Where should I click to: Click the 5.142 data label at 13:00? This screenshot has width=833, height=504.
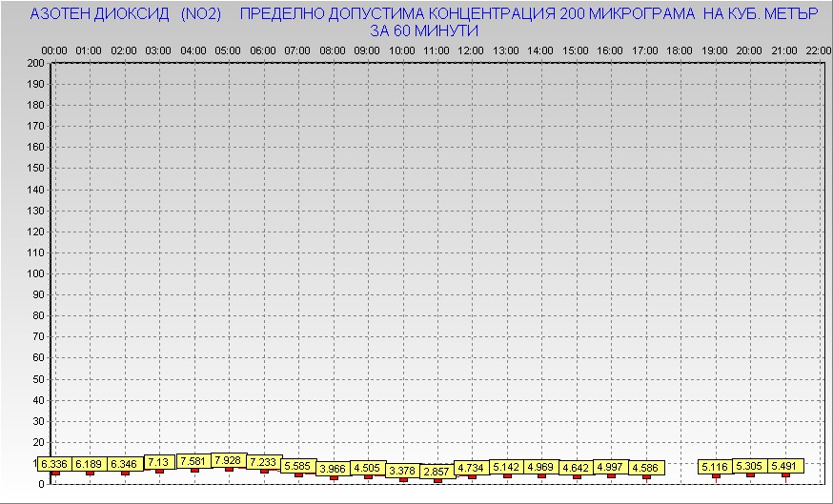(506, 467)
